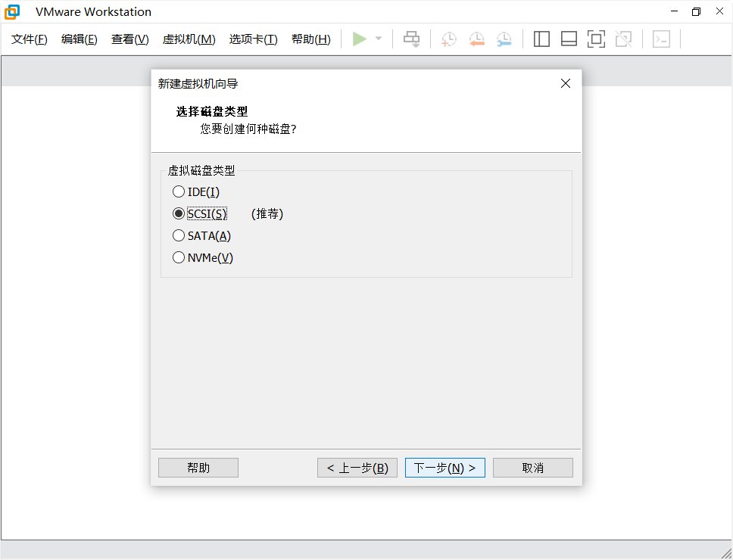Viewport: 733px width, 560px height.
Task: Click the (推荐) label text
Action: pos(267,214)
